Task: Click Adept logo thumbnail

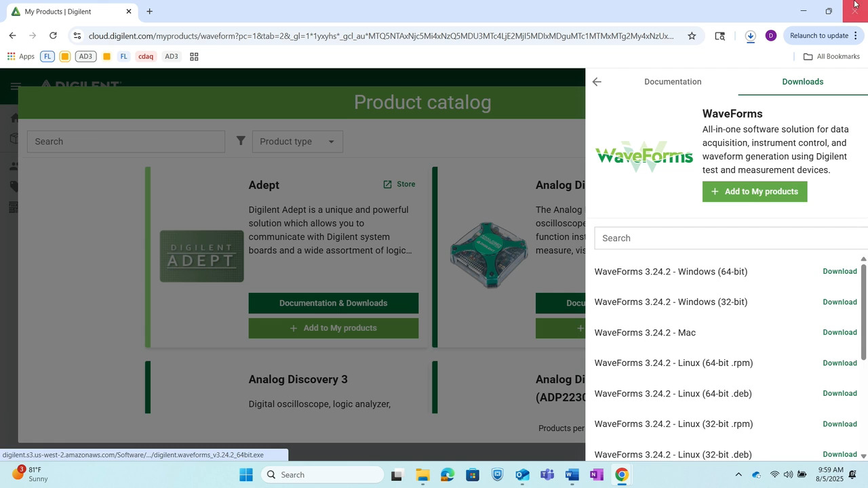Action: 201,256
